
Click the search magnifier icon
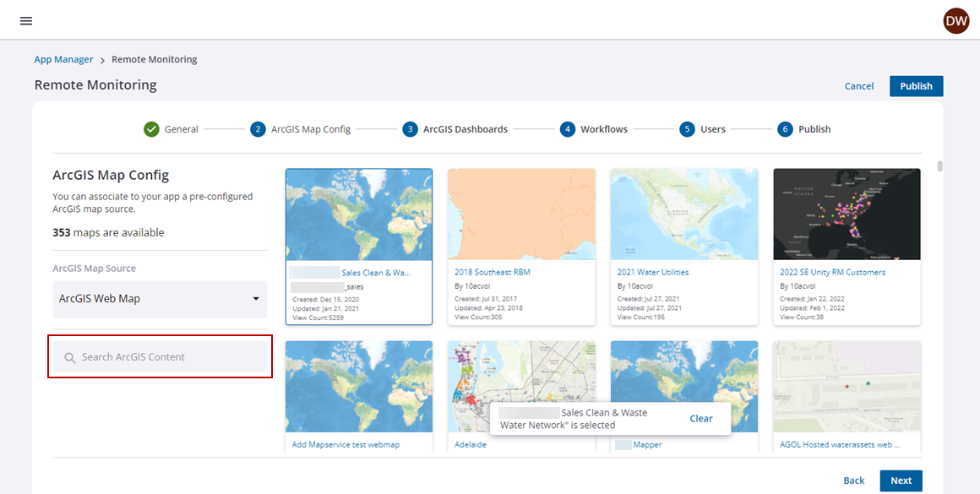pyautogui.click(x=70, y=358)
